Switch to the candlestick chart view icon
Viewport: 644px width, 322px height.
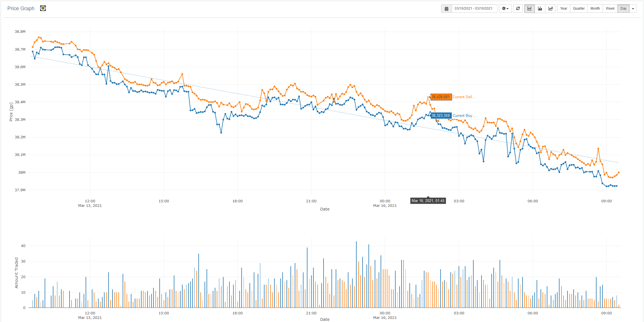tap(550, 8)
